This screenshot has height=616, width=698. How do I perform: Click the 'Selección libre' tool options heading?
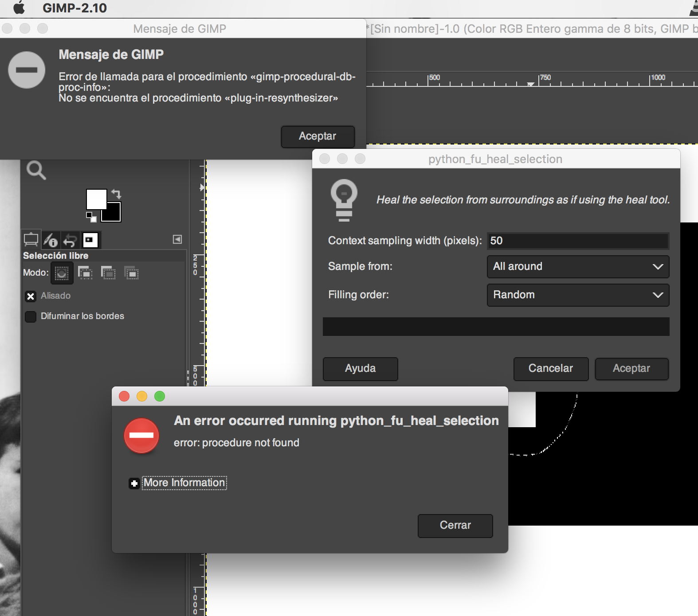click(56, 256)
